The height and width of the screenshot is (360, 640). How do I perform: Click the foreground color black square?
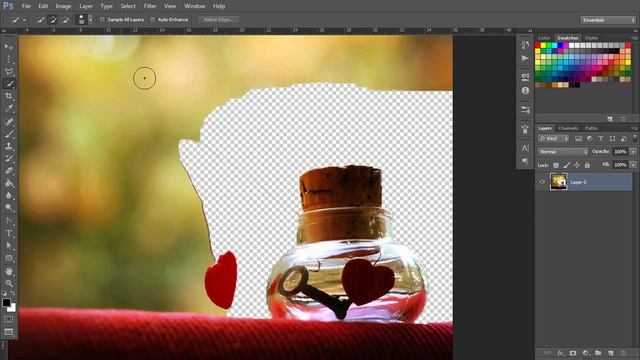(6, 302)
